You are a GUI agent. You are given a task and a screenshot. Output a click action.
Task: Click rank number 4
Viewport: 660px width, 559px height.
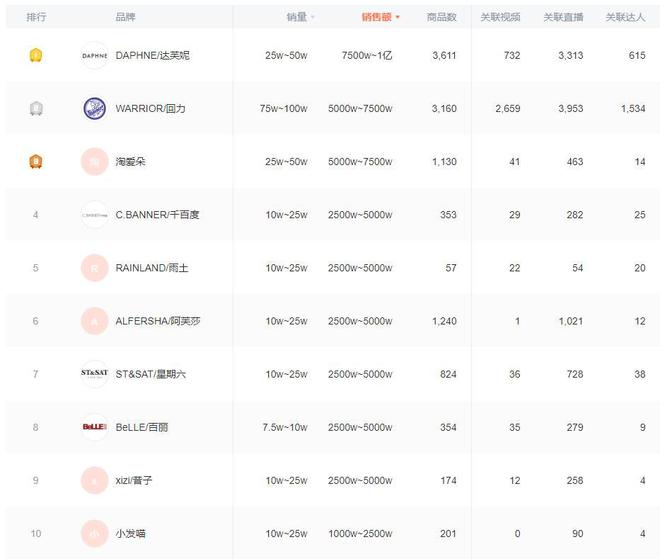pos(36,215)
